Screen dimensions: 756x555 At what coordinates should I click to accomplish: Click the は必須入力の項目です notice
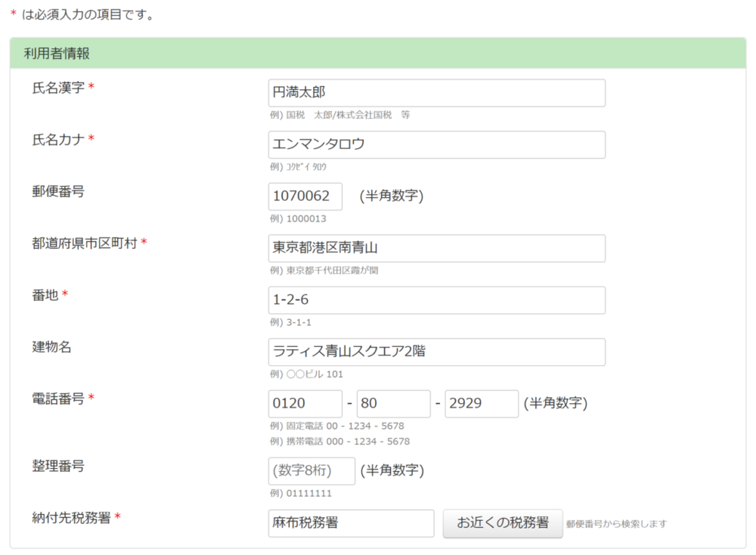(88, 15)
